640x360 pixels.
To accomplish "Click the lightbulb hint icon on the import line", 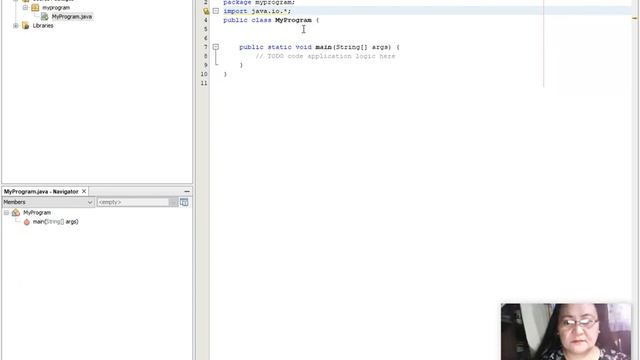I will click(x=206, y=11).
